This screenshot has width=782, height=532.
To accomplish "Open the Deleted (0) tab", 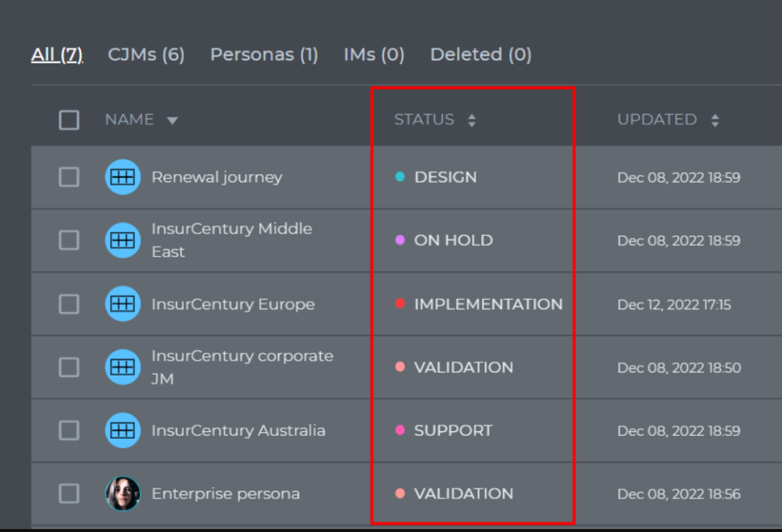I will coord(481,54).
